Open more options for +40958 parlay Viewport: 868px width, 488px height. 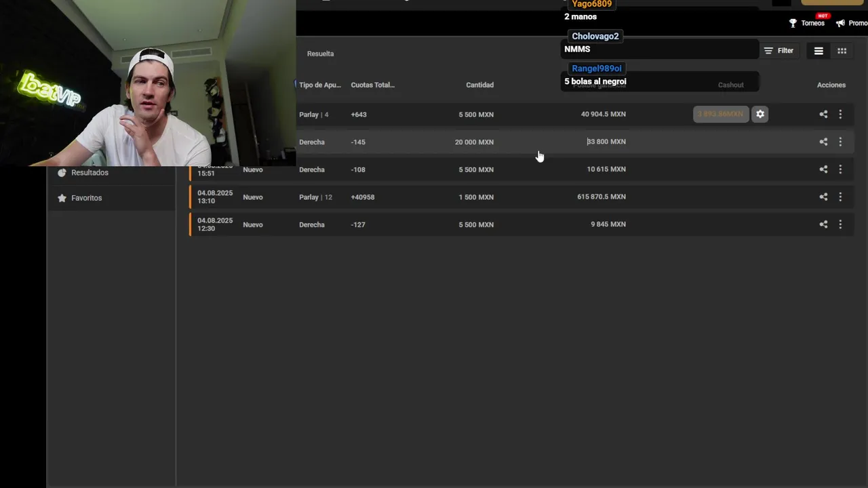[x=840, y=197]
